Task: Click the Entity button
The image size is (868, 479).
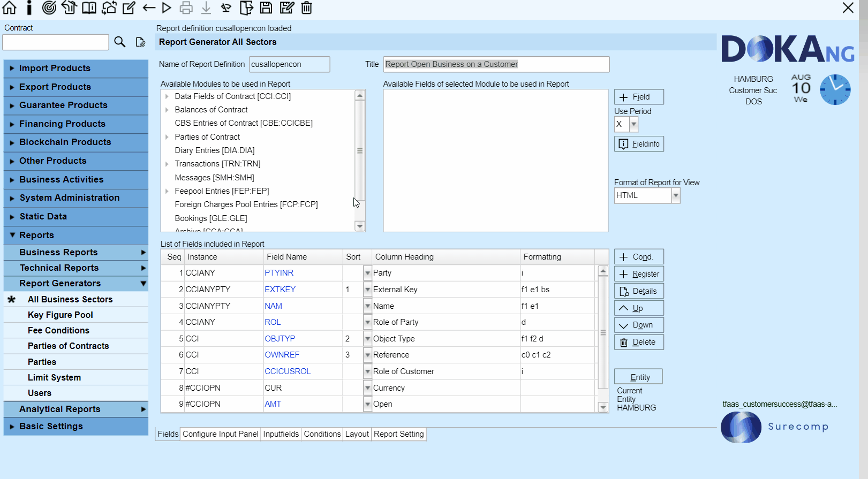Action: (638, 377)
